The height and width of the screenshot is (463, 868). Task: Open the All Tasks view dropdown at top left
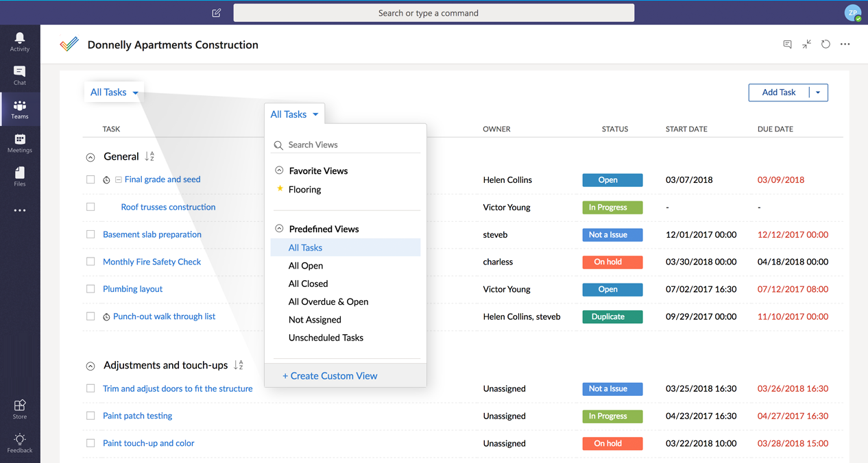114,92
